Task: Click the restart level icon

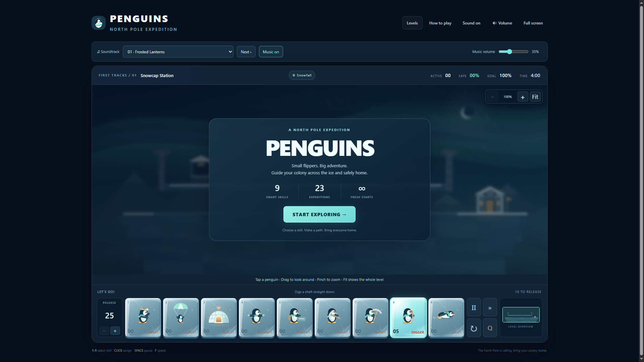Action: [x=474, y=328]
